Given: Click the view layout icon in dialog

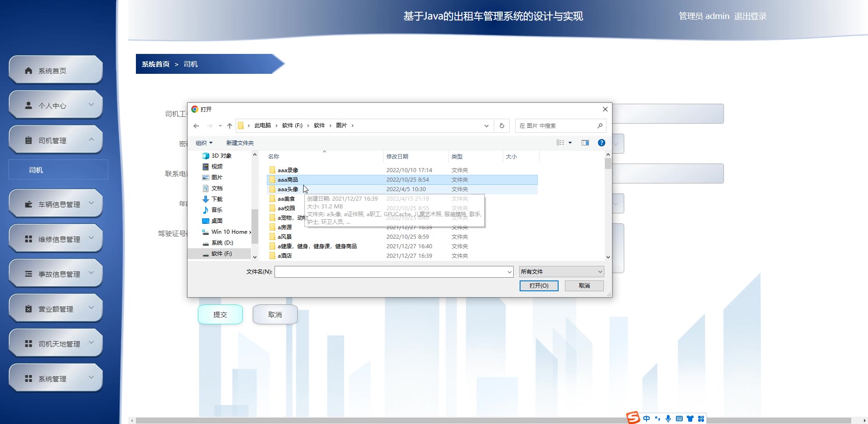Looking at the screenshot, I should pyautogui.click(x=560, y=143).
